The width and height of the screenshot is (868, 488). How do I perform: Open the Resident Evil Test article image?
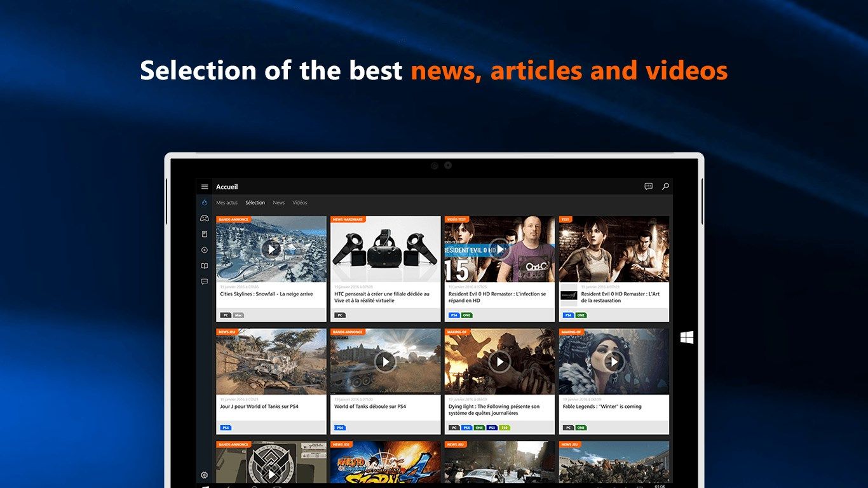click(x=614, y=249)
